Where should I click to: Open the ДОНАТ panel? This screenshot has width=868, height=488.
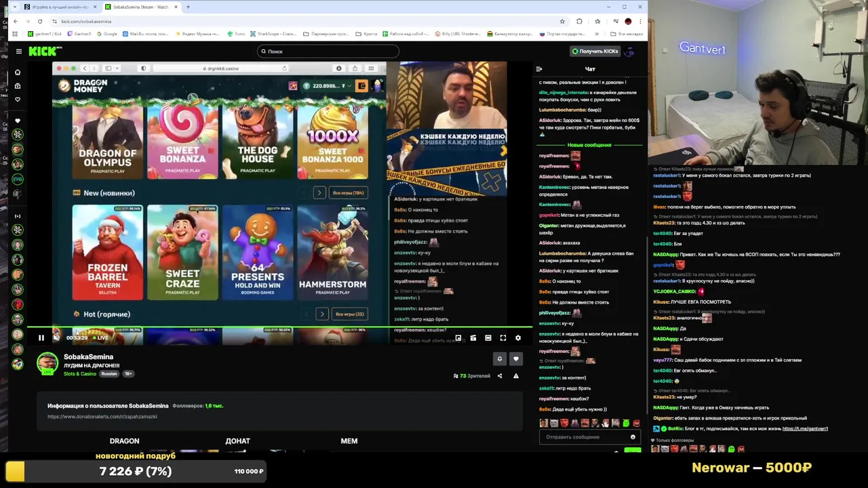[x=237, y=441]
